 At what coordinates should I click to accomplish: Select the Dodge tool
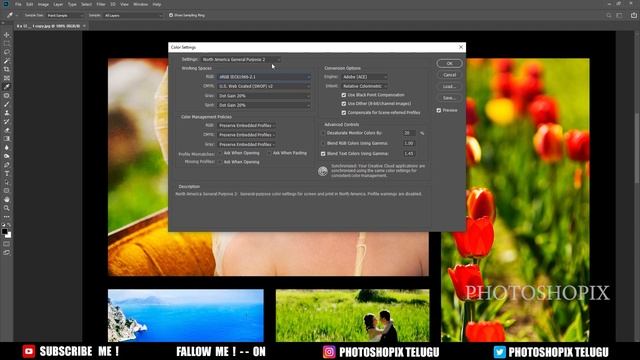(7, 156)
